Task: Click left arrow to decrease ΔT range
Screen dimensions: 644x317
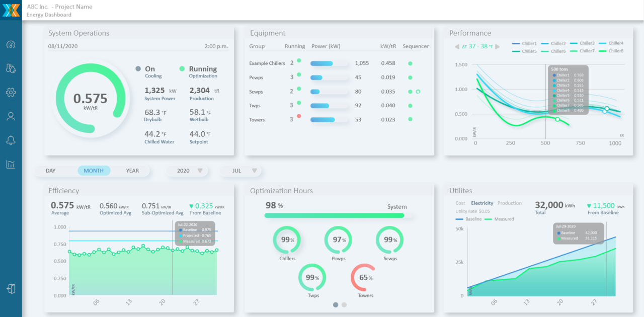Action: pyautogui.click(x=457, y=47)
